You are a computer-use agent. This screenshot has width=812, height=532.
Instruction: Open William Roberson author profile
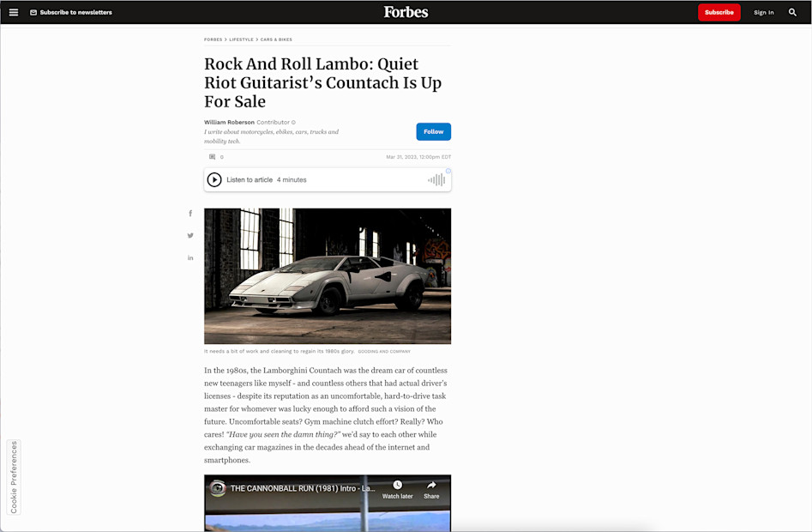229,122
